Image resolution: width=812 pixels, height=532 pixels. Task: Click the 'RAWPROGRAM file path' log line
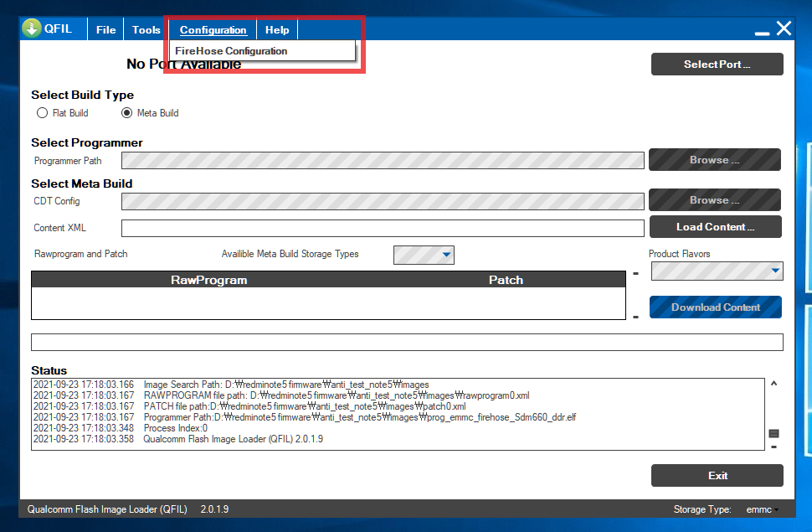click(281, 395)
